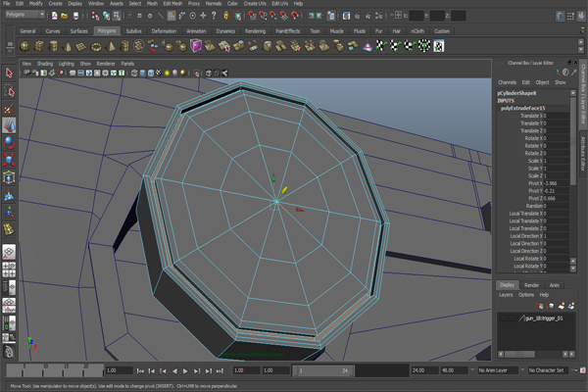The width and height of the screenshot is (588, 392).
Task: Pick the Paint Selection tool
Action: [9, 108]
